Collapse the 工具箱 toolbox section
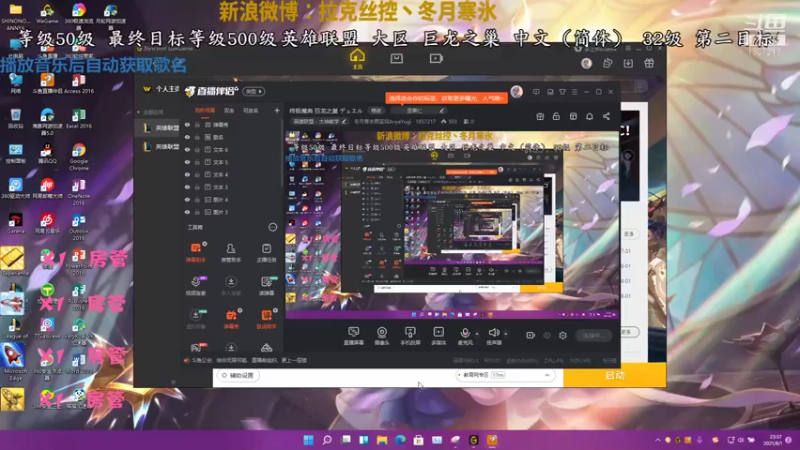 click(x=273, y=227)
